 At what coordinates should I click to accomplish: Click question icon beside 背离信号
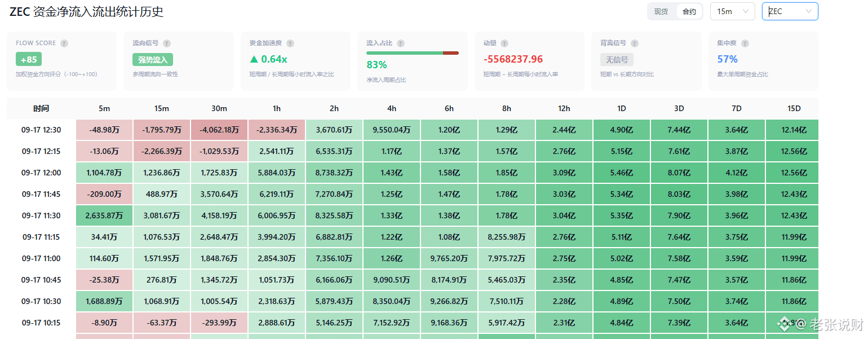[635, 43]
